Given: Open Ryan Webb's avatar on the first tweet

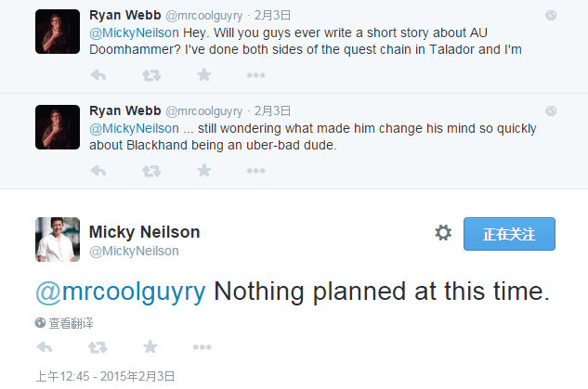Looking at the screenshot, I should [57, 31].
